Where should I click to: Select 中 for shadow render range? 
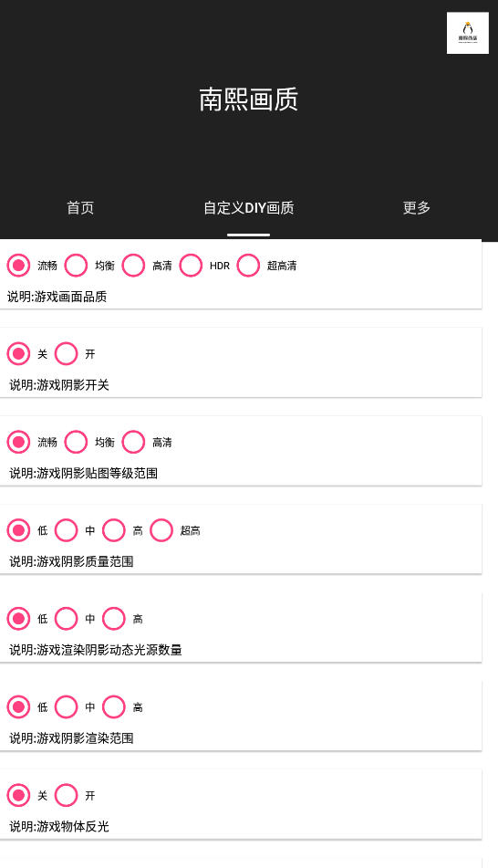pyautogui.click(x=67, y=707)
